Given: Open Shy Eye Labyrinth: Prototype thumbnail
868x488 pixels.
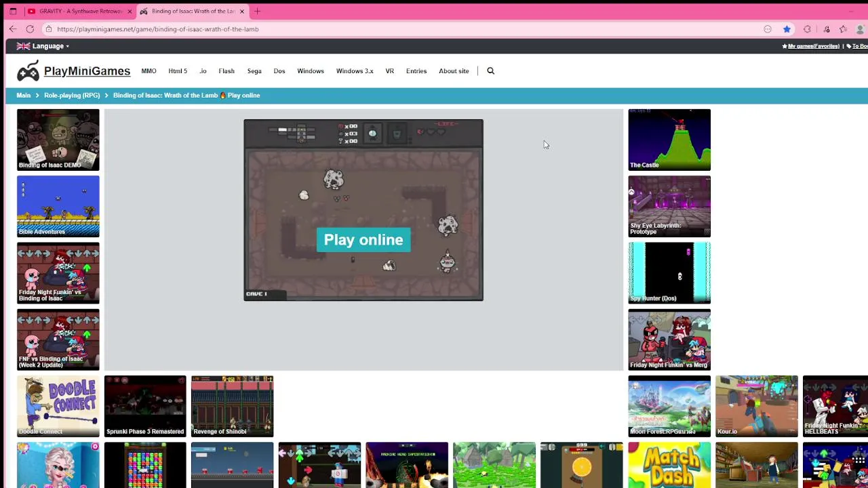Looking at the screenshot, I should (x=669, y=206).
